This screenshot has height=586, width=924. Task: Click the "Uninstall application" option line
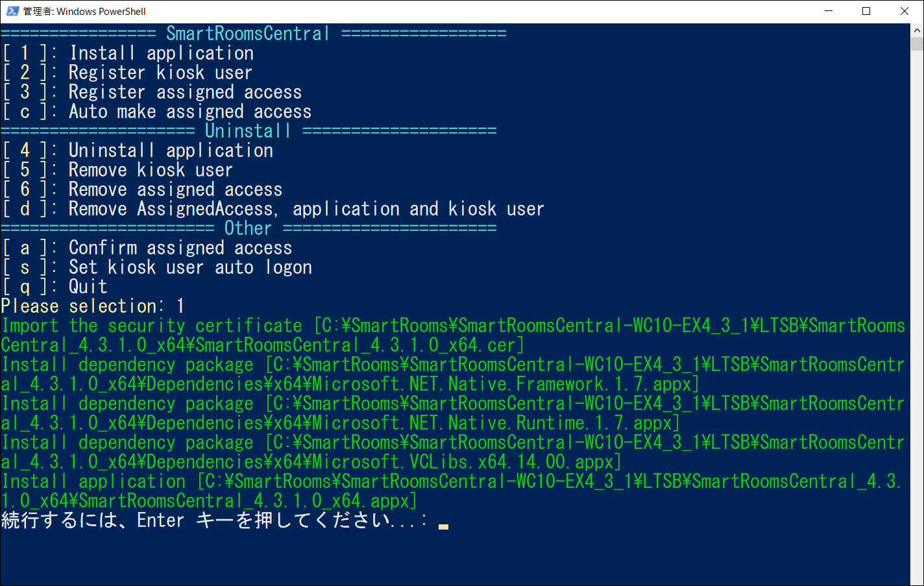click(170, 151)
